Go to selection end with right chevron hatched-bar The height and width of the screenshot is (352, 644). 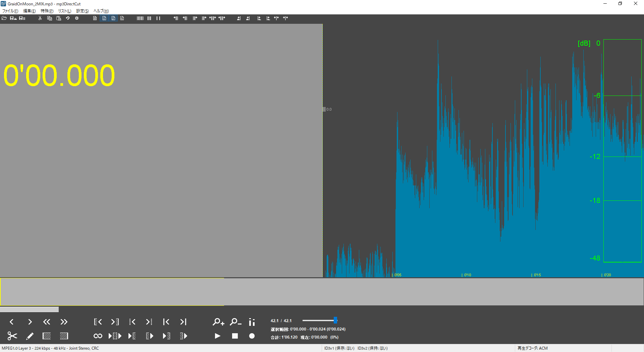click(x=115, y=322)
